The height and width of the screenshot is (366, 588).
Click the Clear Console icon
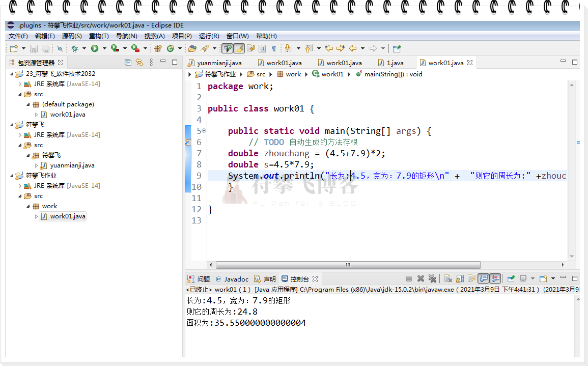(x=448, y=278)
